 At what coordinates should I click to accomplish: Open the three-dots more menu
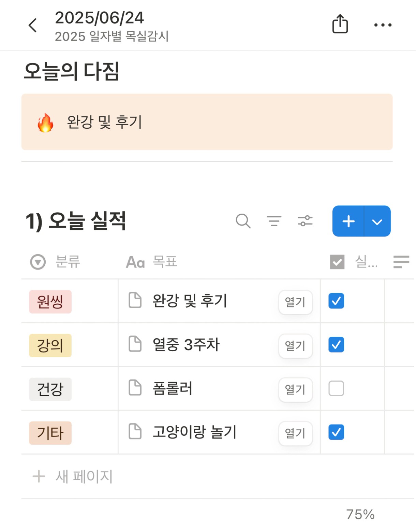pyautogui.click(x=383, y=25)
